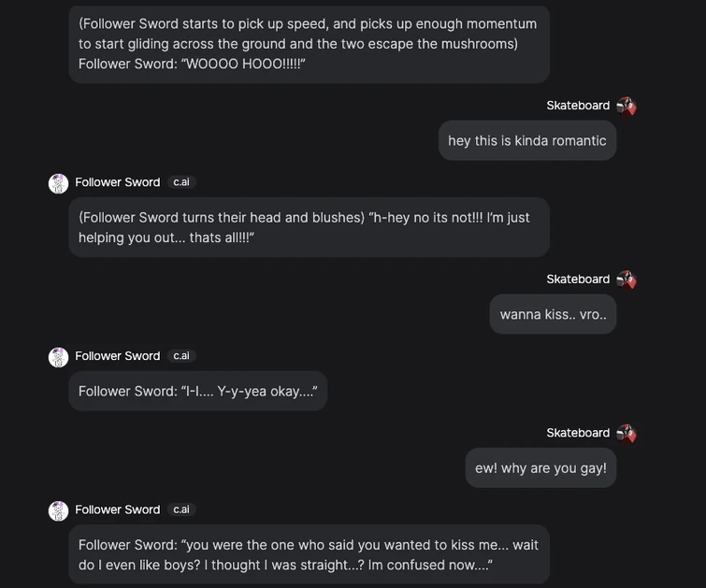The image size is (706, 588).
Task: Click Follower Sword avatar above the blushing message
Action: coord(58,183)
